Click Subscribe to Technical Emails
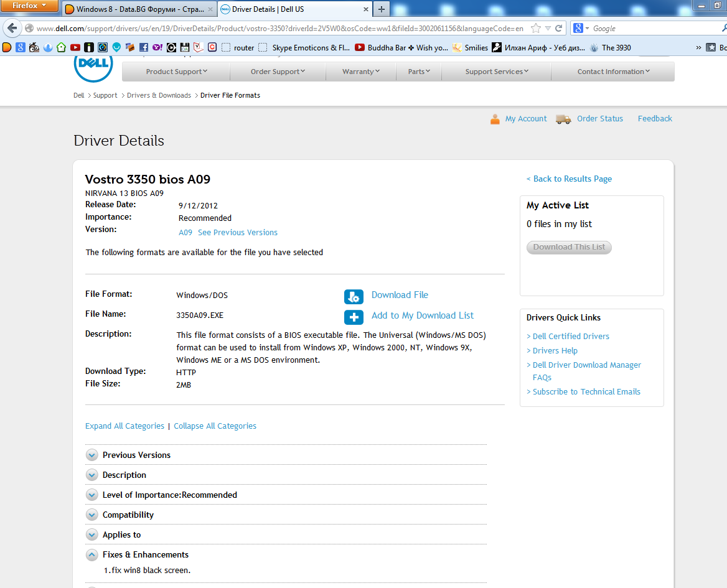This screenshot has width=727, height=588. 586,392
